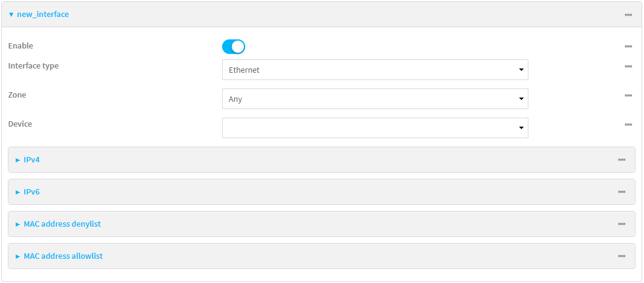Open options menu for Interface type row
The image size is (644, 283).
coord(628,67)
